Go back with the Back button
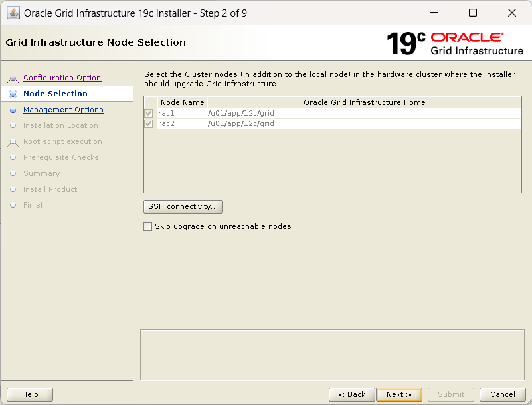This screenshot has width=532, height=405. (x=352, y=394)
